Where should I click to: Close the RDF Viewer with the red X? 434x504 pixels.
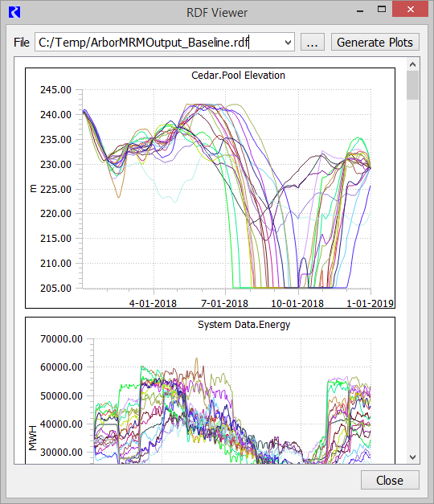point(410,10)
